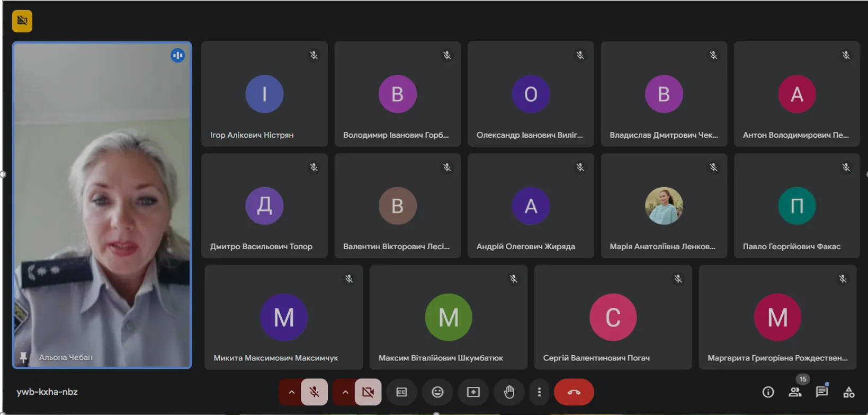Click the green 'М' avatar of Максим Віталійович Шкумбатюк
Image resolution: width=868 pixels, height=415 pixels.
pyautogui.click(x=449, y=317)
